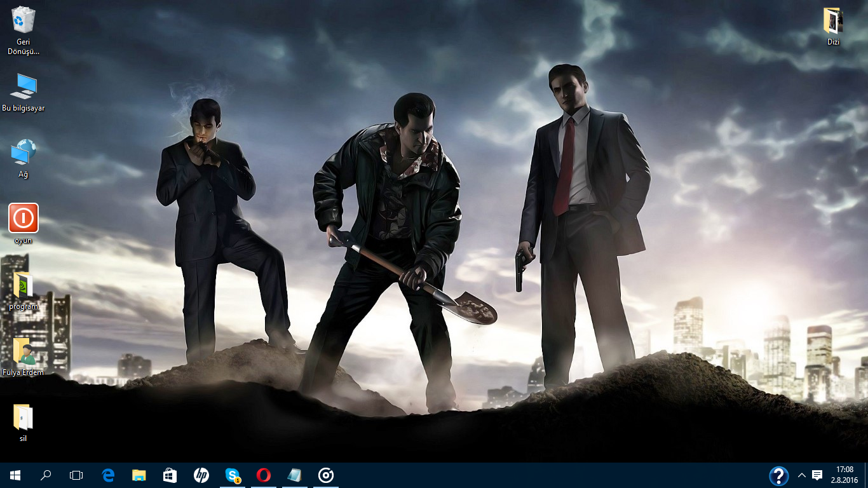Click the taskbar search magnifier
Screen dimensions: 868x488
pyautogui.click(x=46, y=475)
